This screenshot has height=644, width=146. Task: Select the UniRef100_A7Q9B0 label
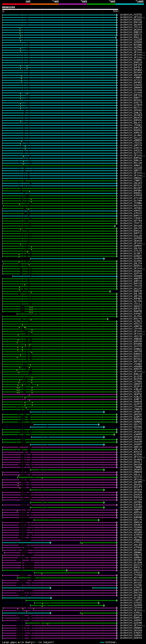(x=131, y=60)
